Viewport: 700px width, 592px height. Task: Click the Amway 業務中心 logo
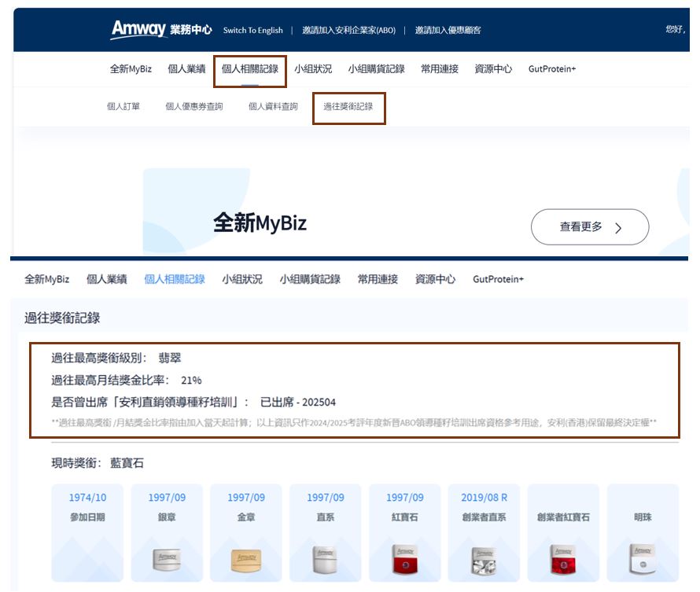pos(161,29)
